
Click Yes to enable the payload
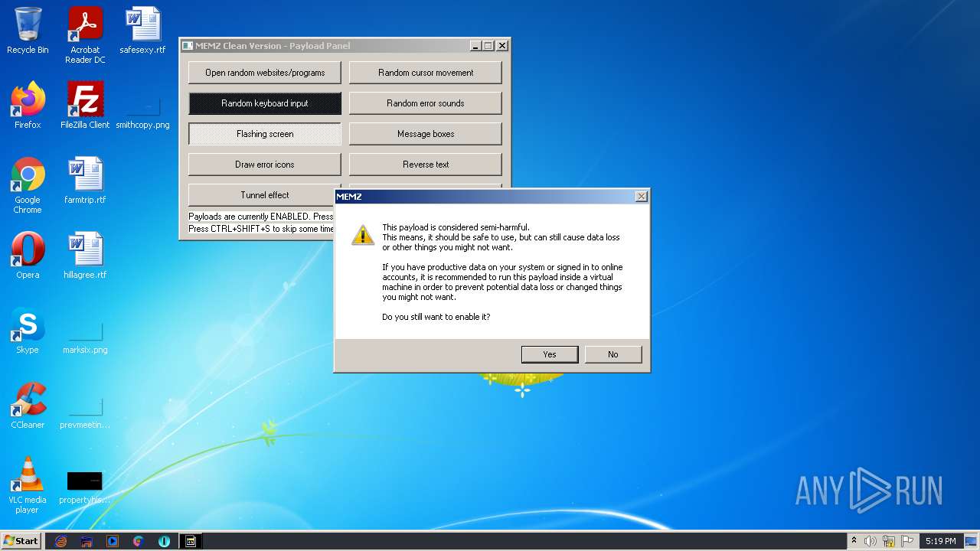pyautogui.click(x=550, y=354)
